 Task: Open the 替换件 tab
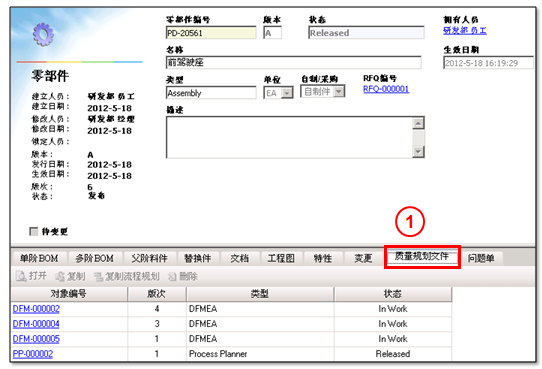(197, 258)
